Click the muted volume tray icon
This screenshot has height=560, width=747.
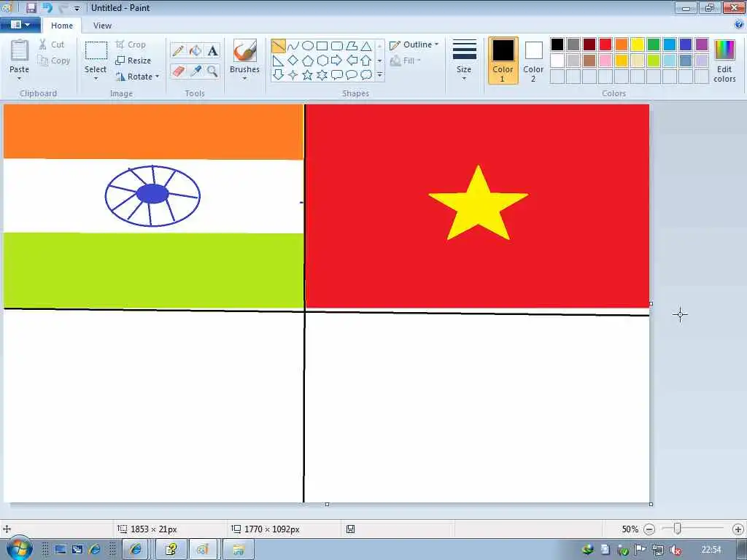tap(675, 550)
